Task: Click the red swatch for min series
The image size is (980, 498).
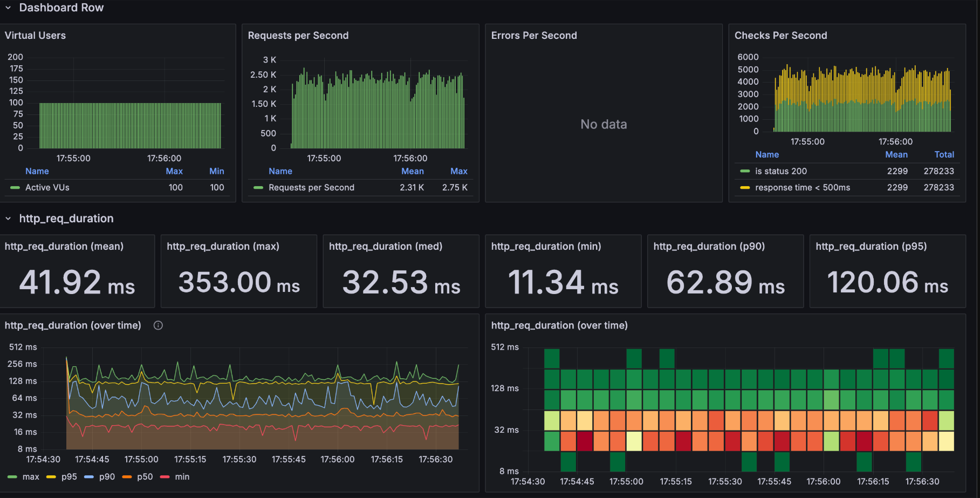Action: [x=165, y=477]
